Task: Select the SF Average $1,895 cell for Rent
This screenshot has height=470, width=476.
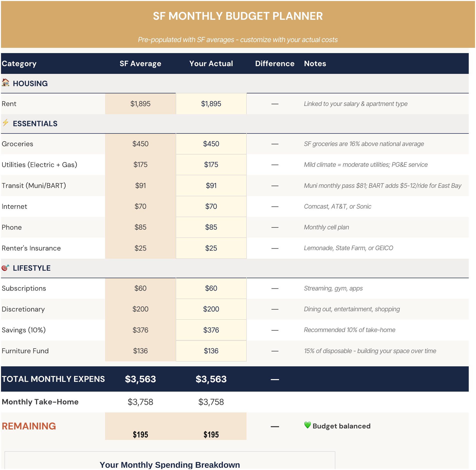Action: coord(140,104)
